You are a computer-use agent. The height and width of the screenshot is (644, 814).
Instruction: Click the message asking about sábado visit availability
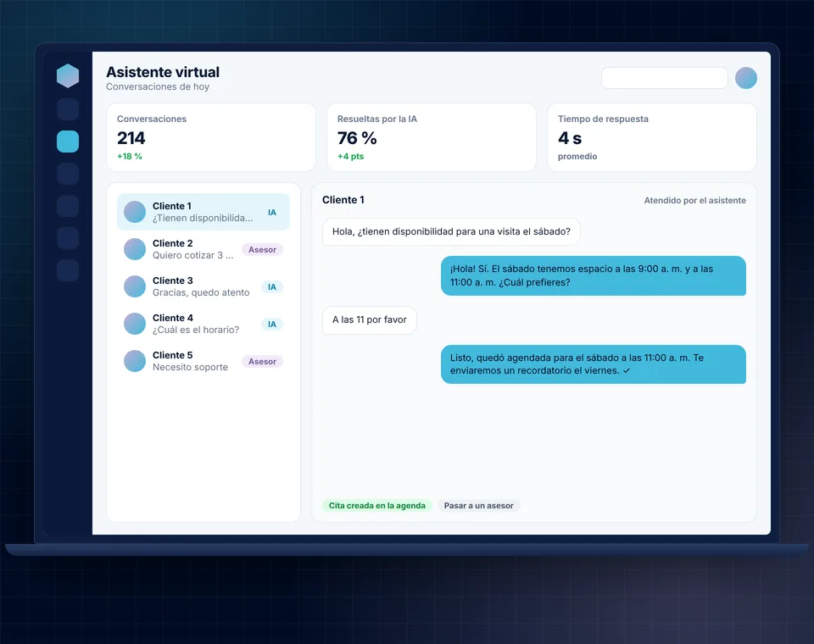451,231
